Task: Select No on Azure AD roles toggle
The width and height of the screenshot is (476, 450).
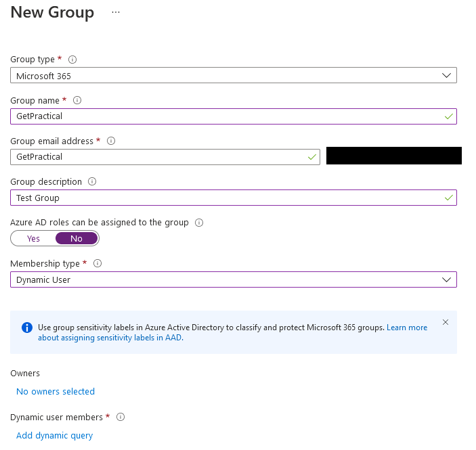Action: [x=77, y=238]
